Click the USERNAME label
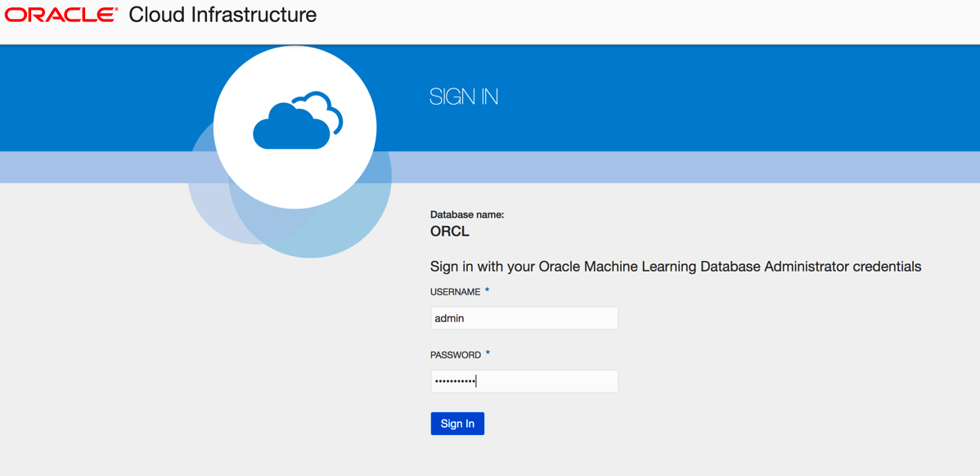The width and height of the screenshot is (980, 476). point(455,292)
